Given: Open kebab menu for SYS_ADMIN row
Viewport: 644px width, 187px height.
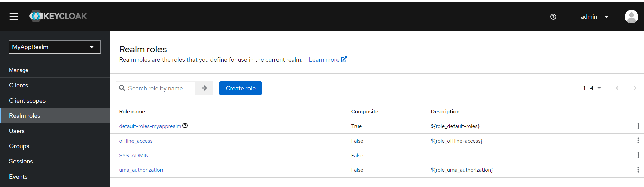Looking at the screenshot, I should point(638,155).
